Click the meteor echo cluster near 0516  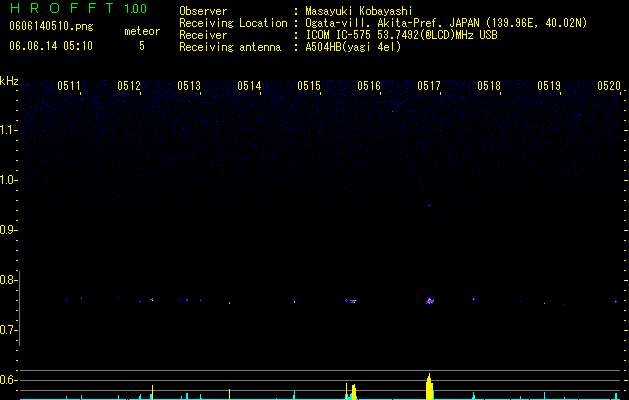click(x=351, y=301)
